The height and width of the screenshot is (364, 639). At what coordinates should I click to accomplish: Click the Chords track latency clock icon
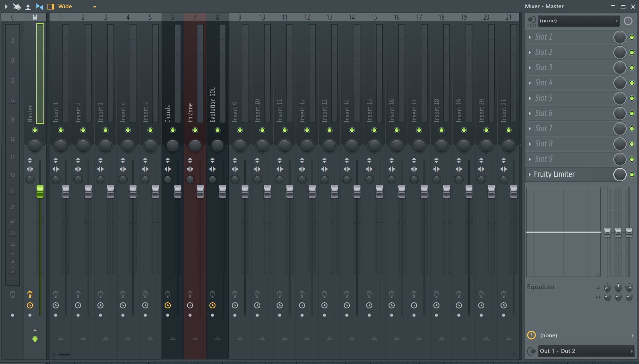168,305
